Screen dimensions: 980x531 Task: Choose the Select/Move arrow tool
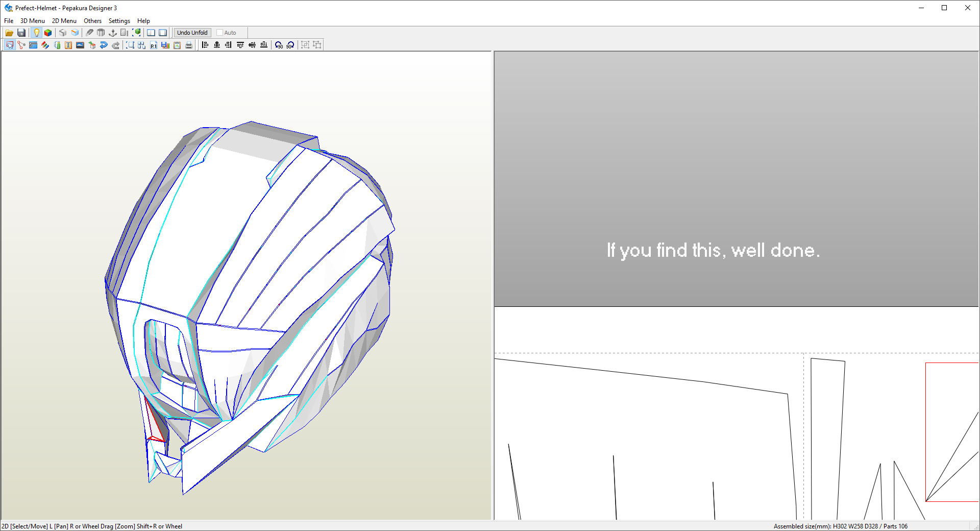[x=10, y=45]
